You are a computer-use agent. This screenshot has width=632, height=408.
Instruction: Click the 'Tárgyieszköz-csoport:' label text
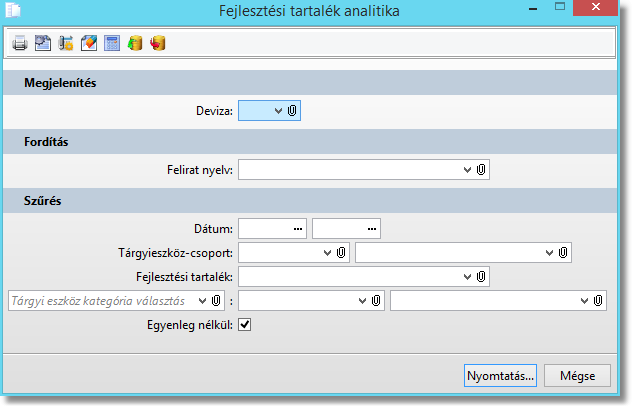pyautogui.click(x=176, y=253)
